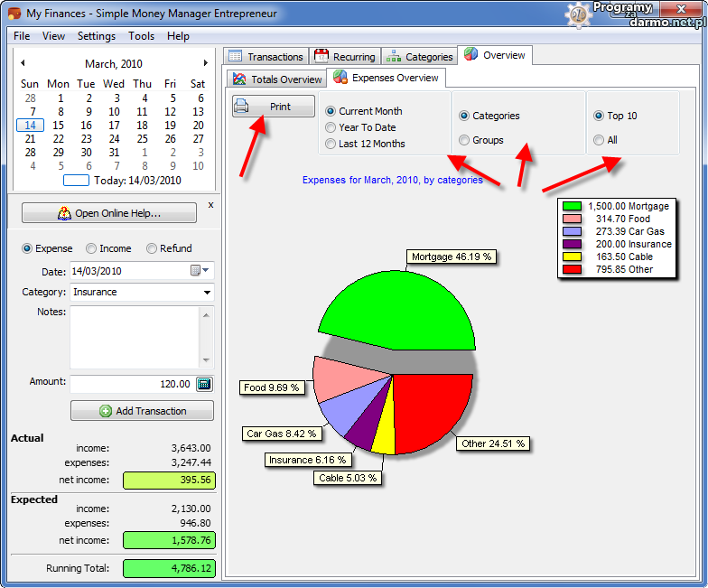Open the Tools menu
This screenshot has width=708, height=588.
click(141, 36)
